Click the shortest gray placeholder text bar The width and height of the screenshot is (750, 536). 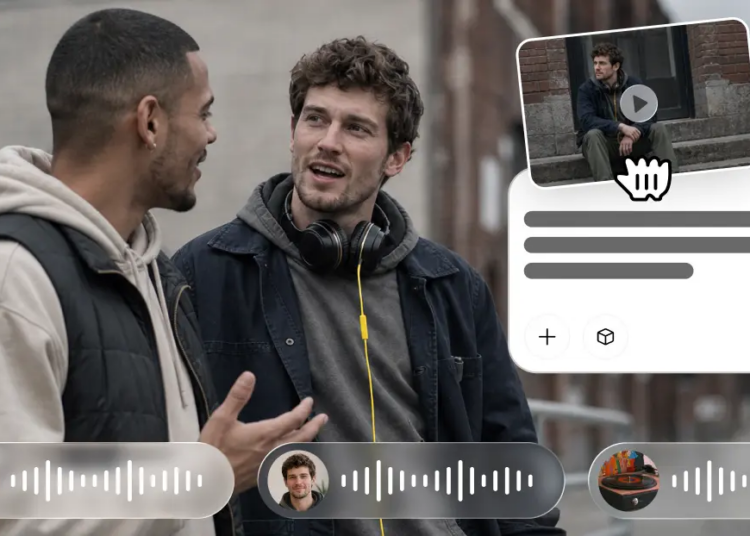[608, 271]
